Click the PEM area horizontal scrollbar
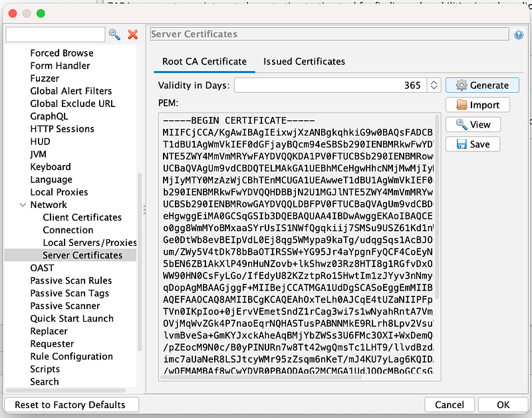532x418 pixels. 261,377
